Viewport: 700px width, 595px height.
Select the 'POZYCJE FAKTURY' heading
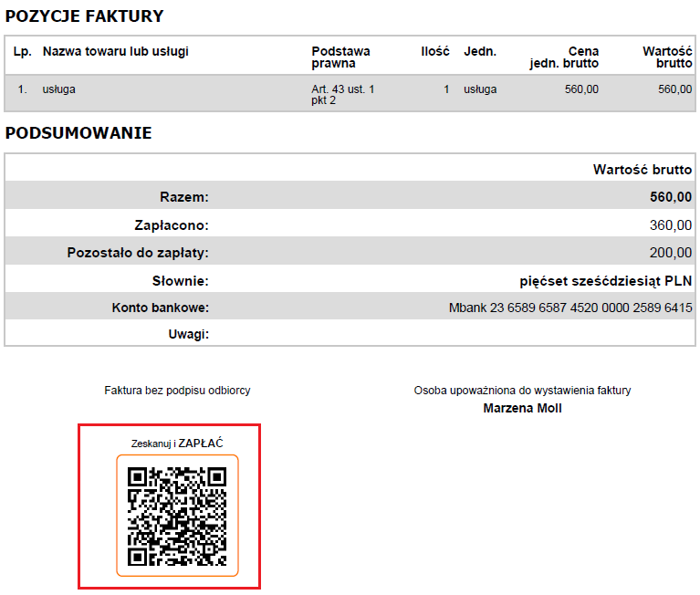[x=84, y=16]
